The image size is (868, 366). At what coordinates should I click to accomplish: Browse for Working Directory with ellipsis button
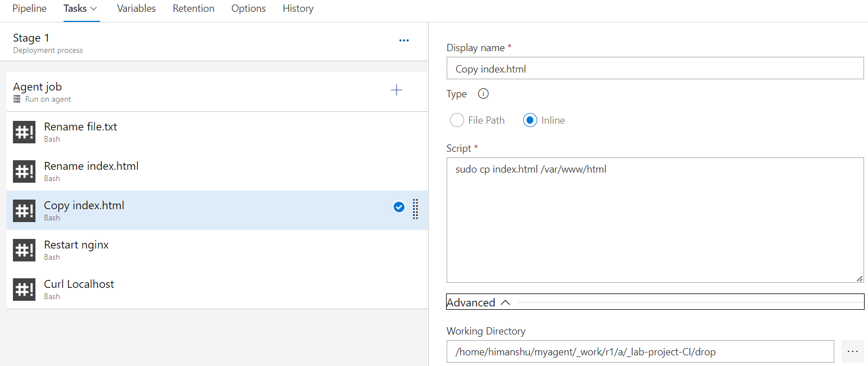pos(853,351)
